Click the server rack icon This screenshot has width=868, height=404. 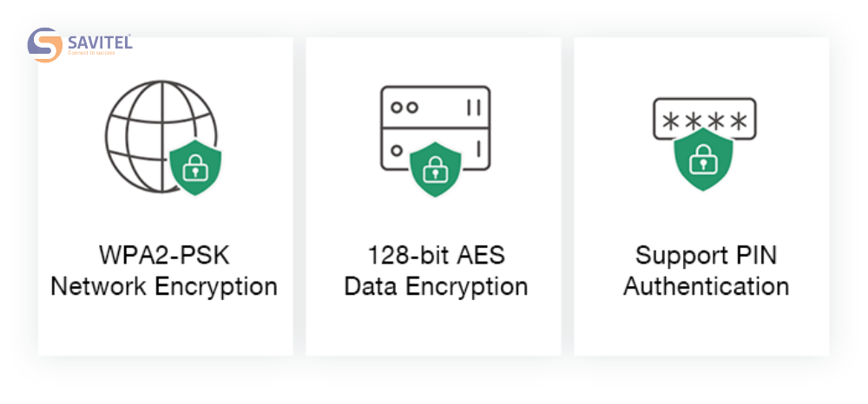435,127
